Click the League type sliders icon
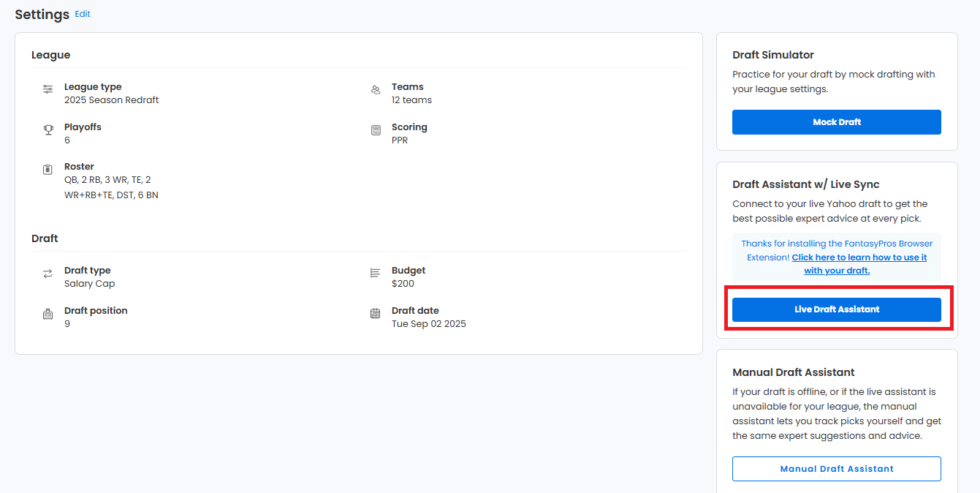Viewport: 980px width, 493px height. [48, 89]
